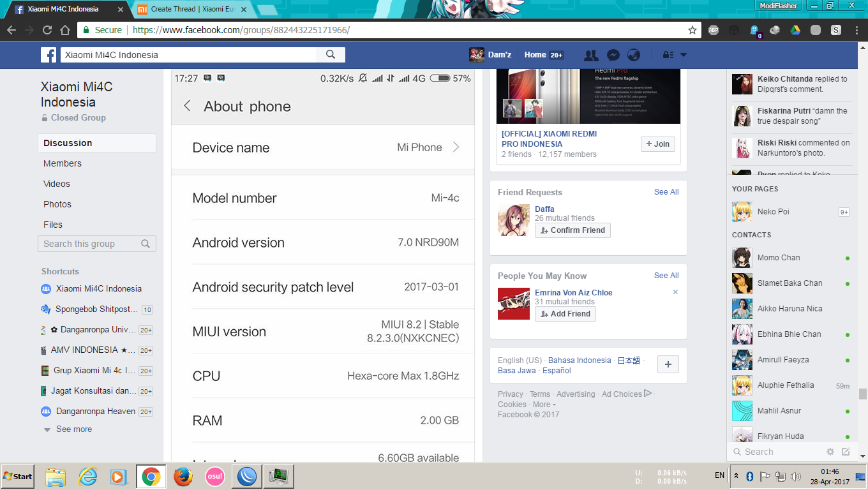
Task: Click the Google Drive extension icon
Action: [795, 30]
